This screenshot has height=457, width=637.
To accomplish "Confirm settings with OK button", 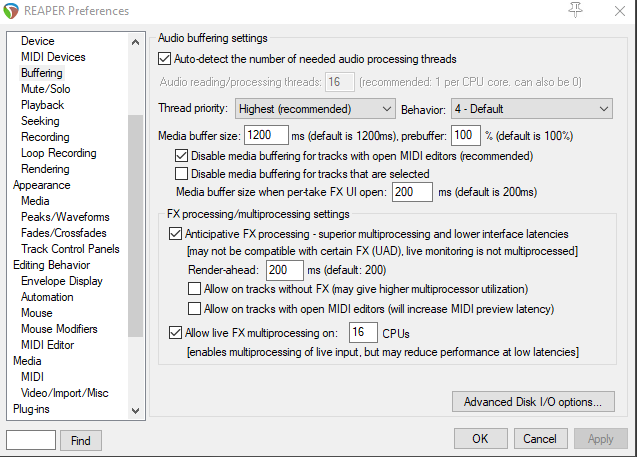I will pos(481,439).
